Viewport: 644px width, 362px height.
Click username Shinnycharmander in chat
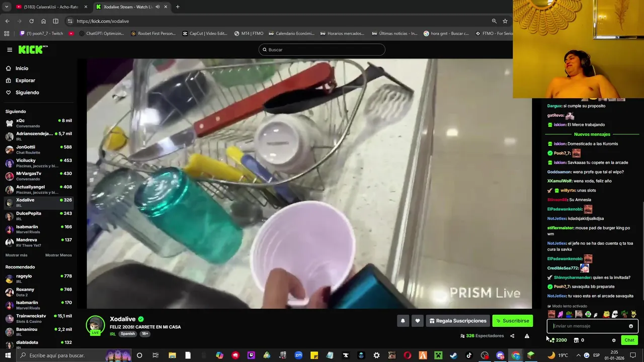573,278
